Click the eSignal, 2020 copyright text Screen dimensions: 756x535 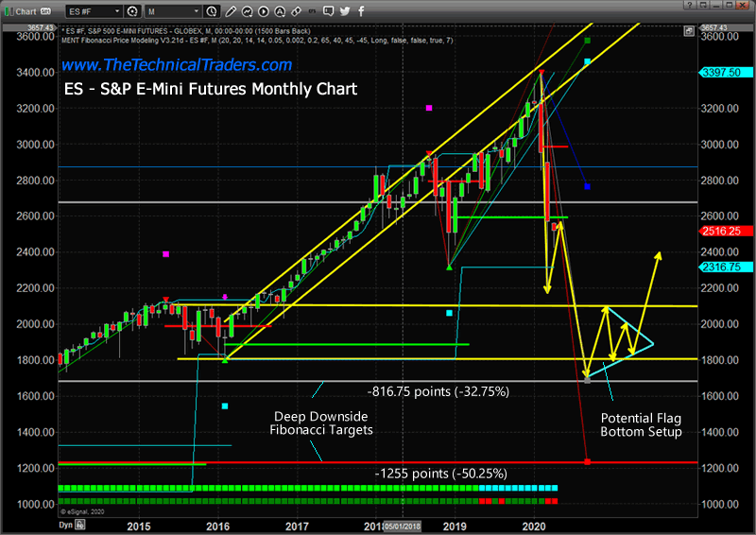click(x=82, y=512)
